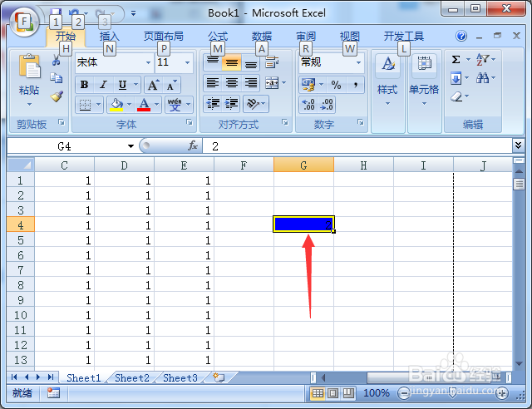The width and height of the screenshot is (532, 409).
Task: Click the Fill down-arrow icon
Action: [456, 79]
